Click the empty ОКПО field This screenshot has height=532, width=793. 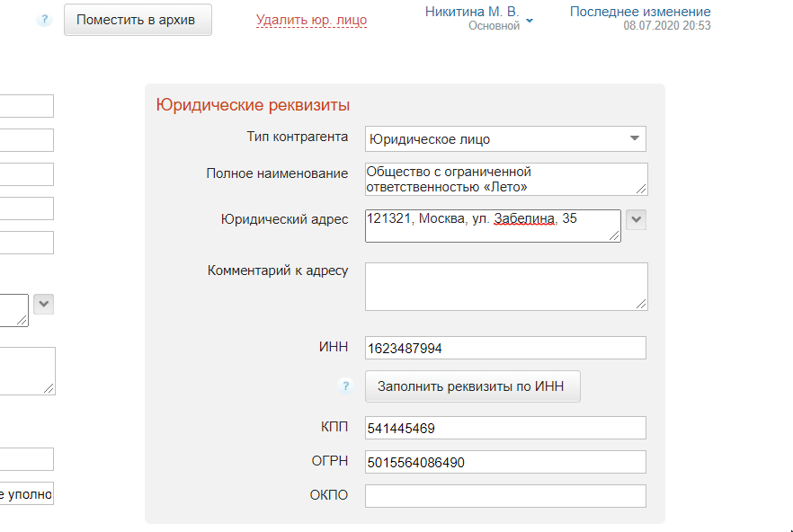pos(505,496)
